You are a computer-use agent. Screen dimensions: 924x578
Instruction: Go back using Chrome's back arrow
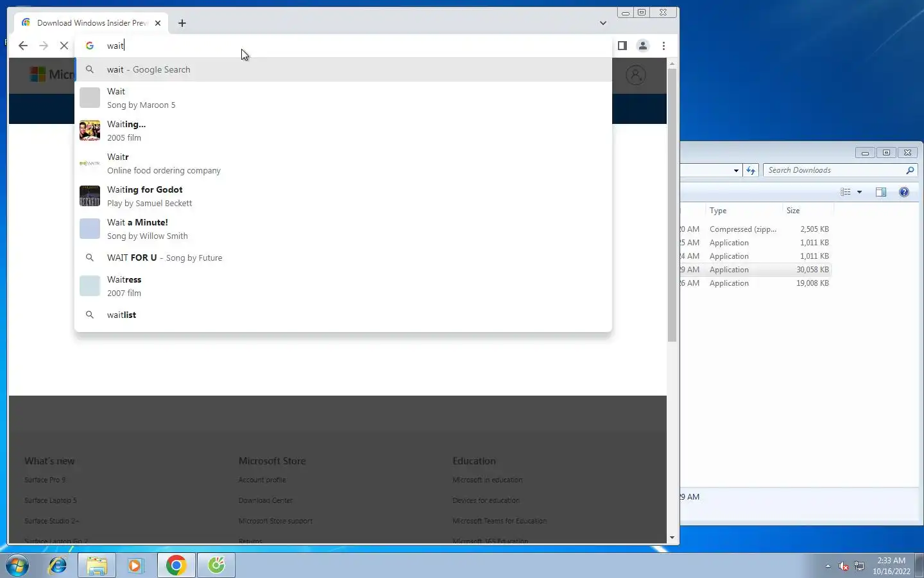pos(23,46)
